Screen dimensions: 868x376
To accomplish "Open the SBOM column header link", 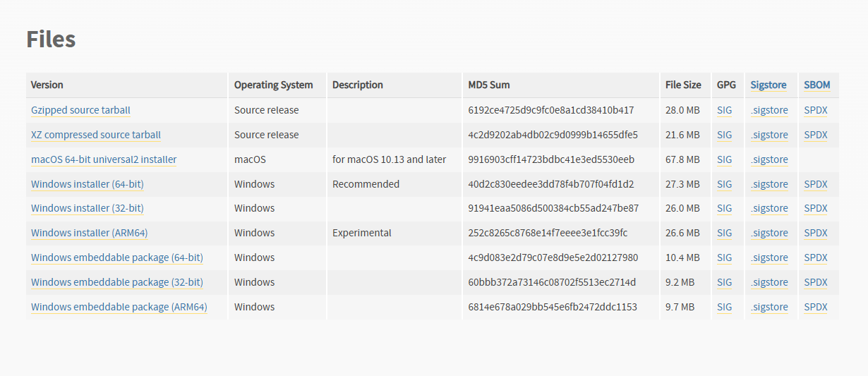I will pyautogui.click(x=816, y=85).
